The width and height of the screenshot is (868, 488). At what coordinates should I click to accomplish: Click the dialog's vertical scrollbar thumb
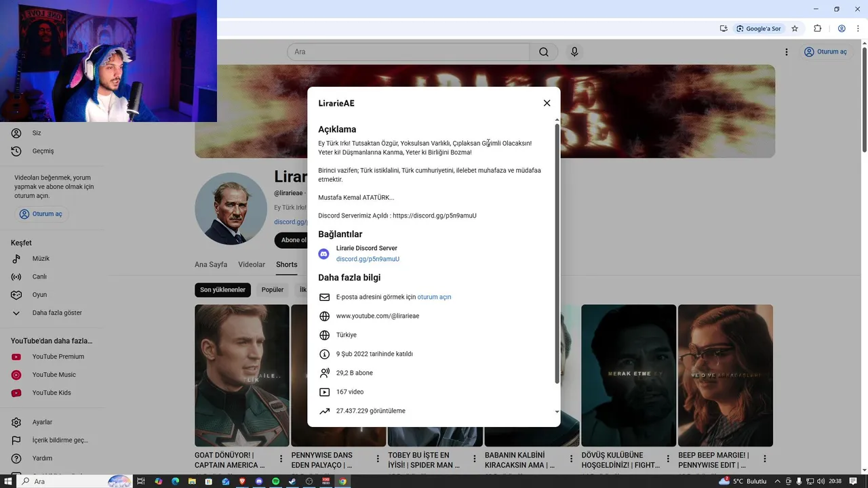click(557, 254)
